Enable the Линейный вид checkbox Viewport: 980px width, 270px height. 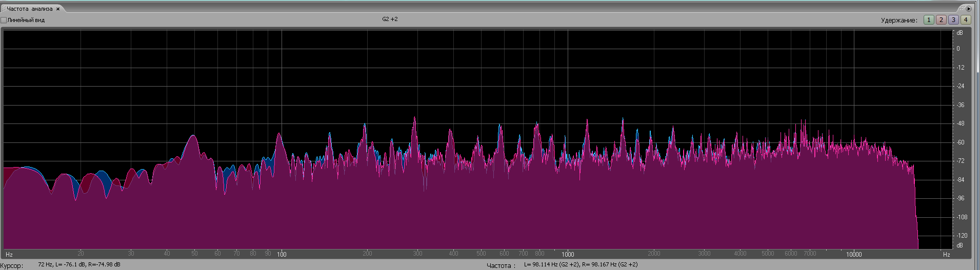pyautogui.click(x=4, y=20)
